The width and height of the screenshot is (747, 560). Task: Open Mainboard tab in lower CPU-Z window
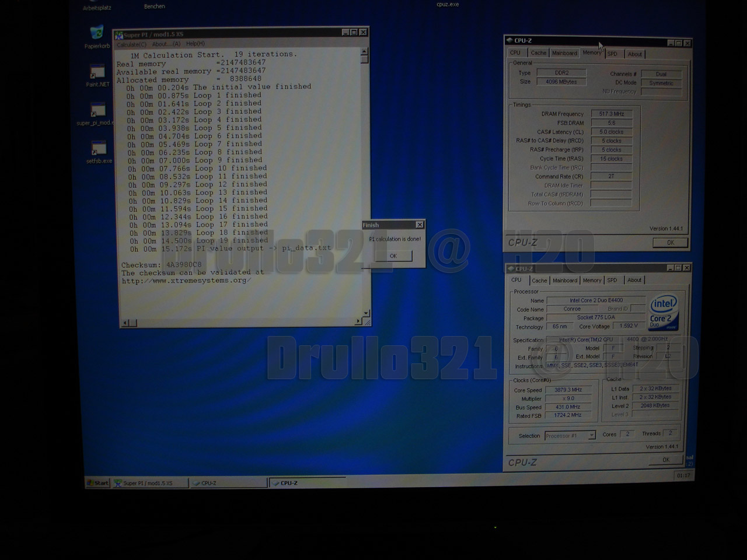(x=565, y=281)
